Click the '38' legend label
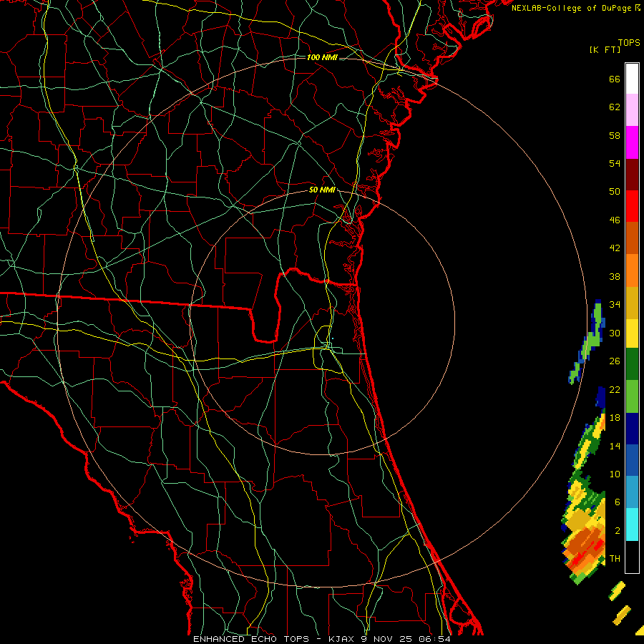644x644 pixels. coord(615,277)
